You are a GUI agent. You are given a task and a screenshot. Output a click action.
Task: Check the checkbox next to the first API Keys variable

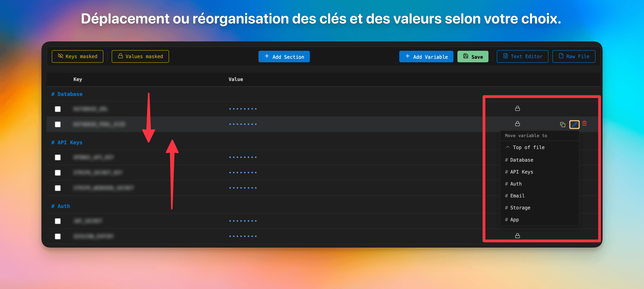[x=58, y=157]
